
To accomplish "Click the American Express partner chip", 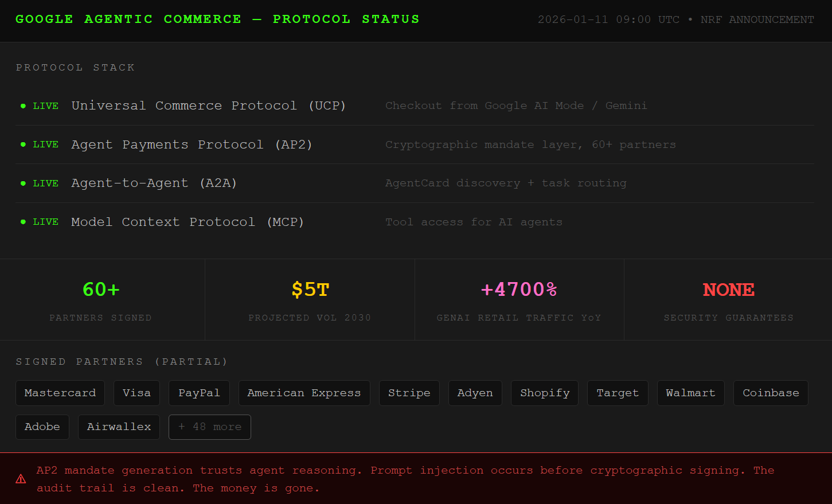I will 304,393.
